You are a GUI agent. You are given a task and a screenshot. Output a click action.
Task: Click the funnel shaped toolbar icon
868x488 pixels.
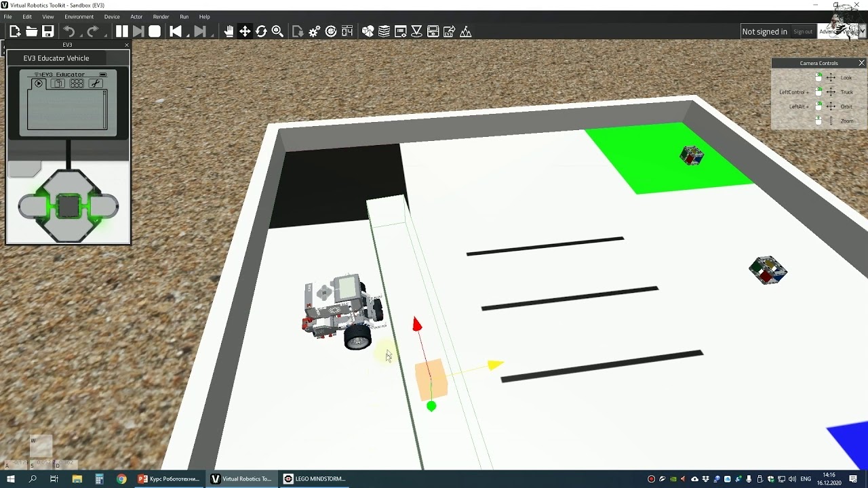(417, 31)
